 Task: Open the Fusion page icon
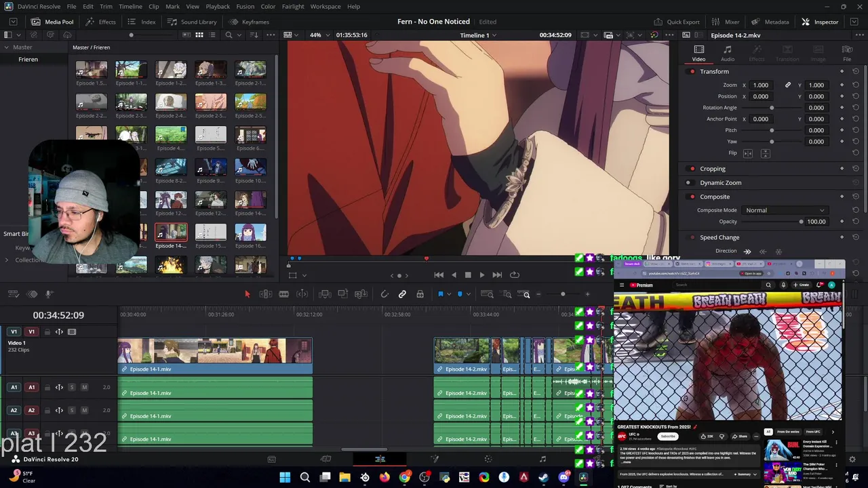[x=435, y=459]
